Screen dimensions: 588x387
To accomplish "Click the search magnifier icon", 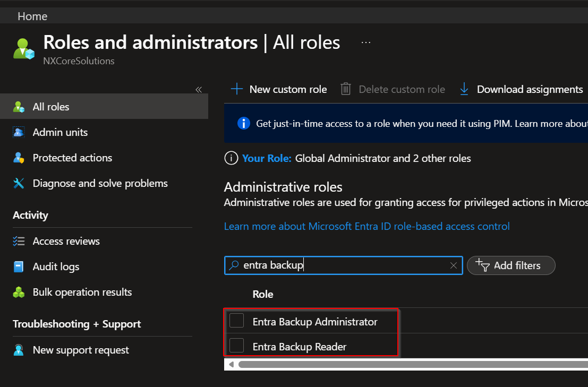I will 234,265.
